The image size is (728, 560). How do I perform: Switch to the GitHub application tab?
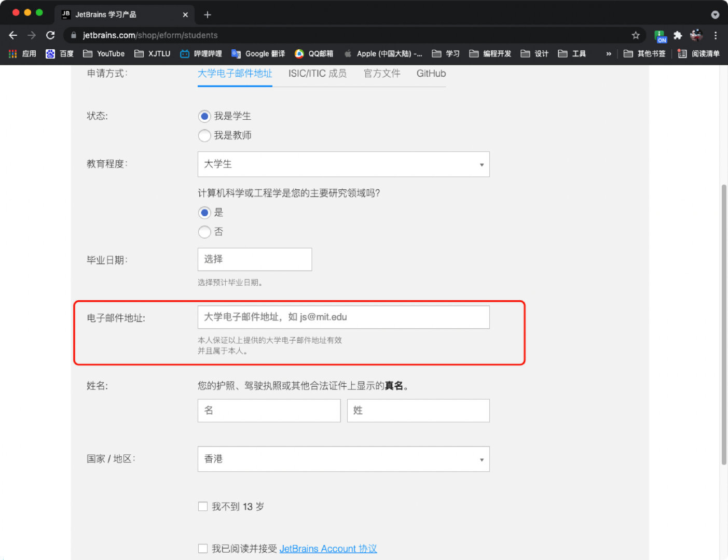(431, 74)
